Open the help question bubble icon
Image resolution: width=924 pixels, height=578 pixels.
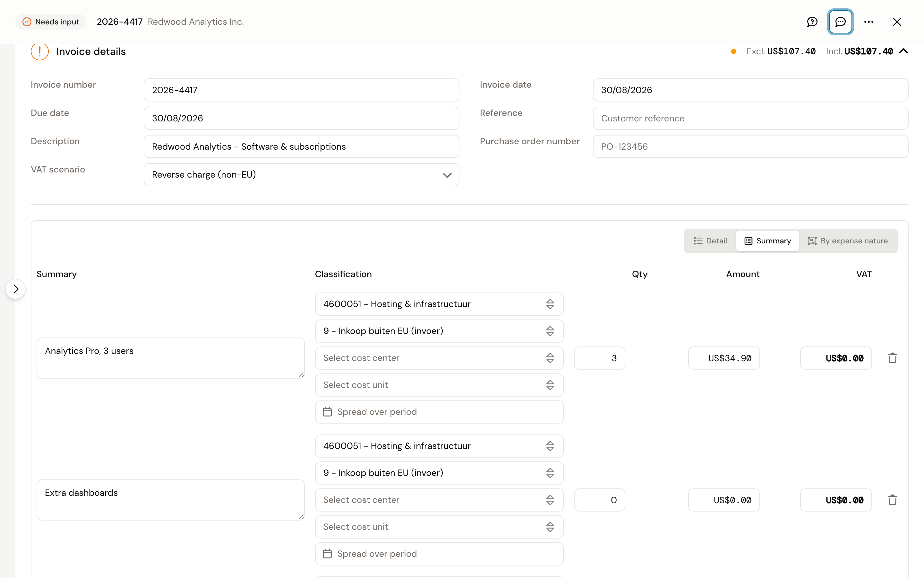point(812,22)
